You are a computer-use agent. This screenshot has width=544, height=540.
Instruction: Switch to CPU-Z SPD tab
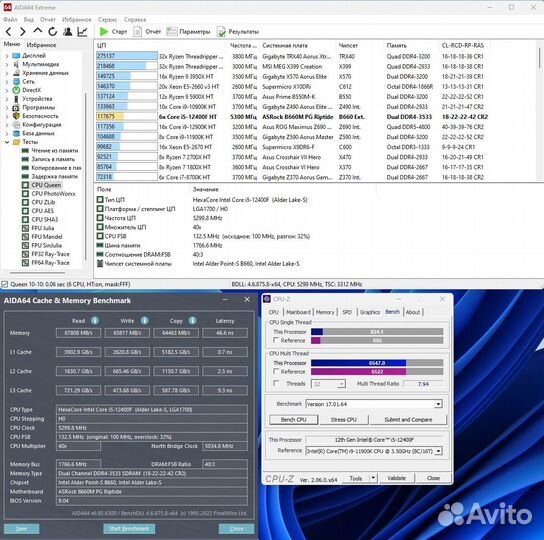347,312
